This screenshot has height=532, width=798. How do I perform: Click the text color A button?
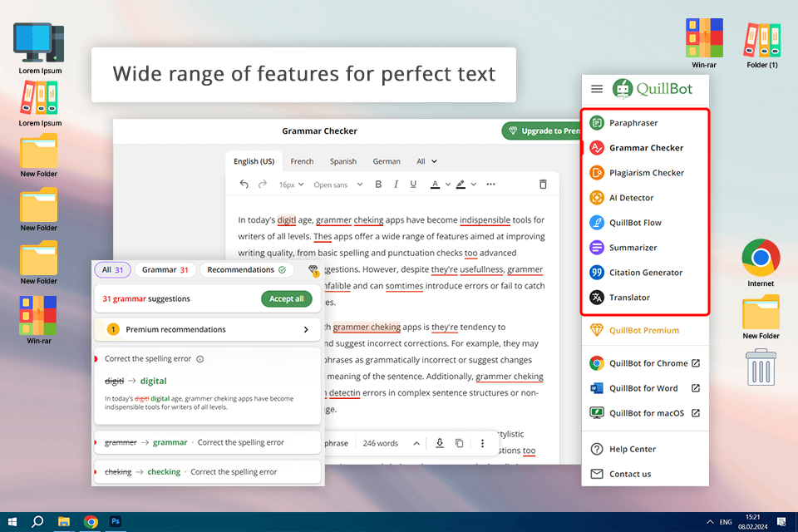click(435, 185)
